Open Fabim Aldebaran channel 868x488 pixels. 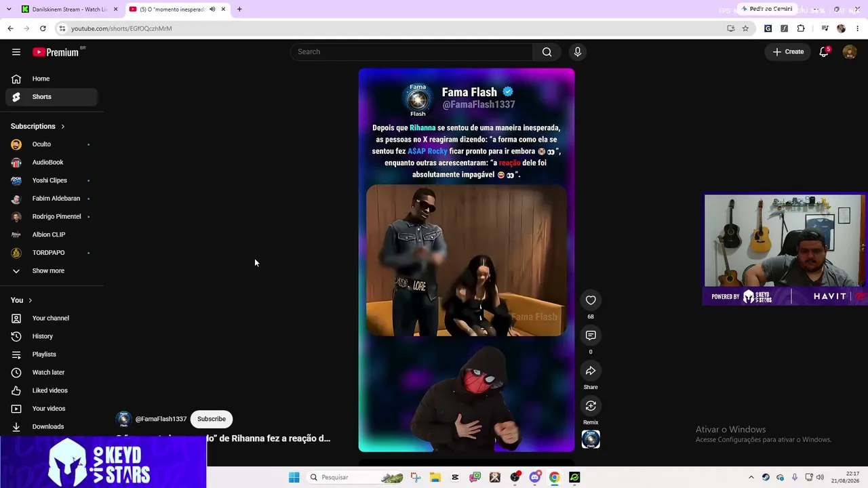pos(52,199)
